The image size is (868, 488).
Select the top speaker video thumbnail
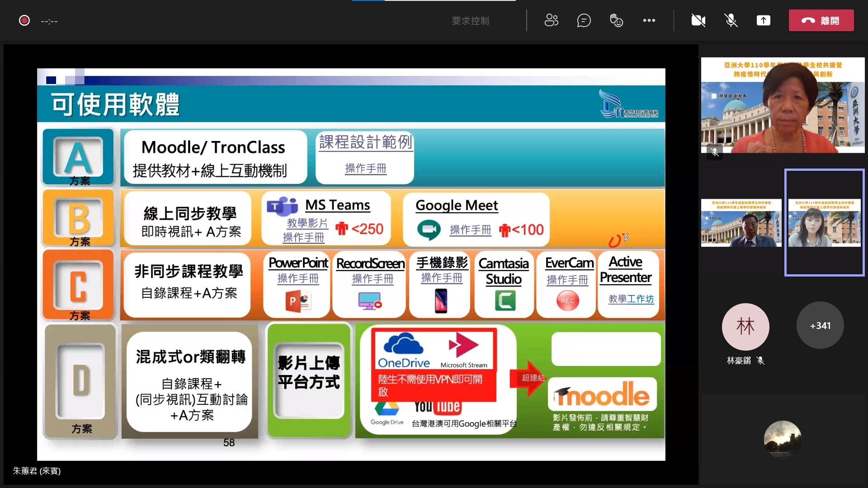pos(783,105)
